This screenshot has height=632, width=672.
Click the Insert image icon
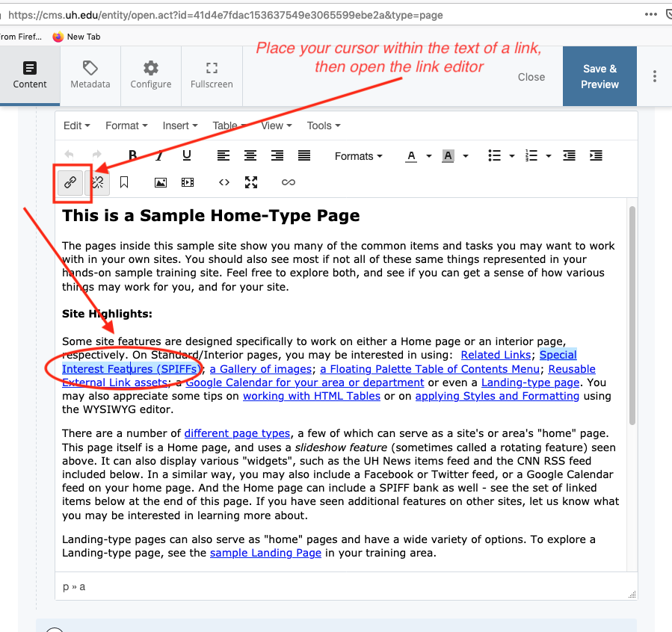pyautogui.click(x=160, y=183)
